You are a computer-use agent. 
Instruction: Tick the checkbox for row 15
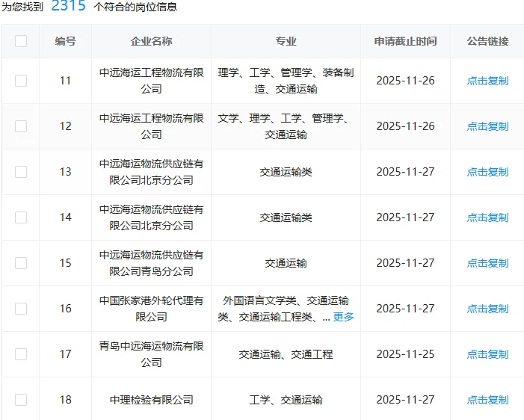(21, 263)
